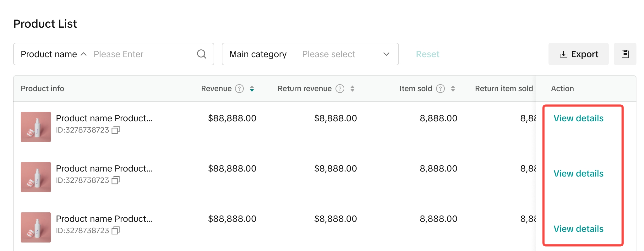Expand the Main category dropdown
Screen dimensions: 644x251
(x=386, y=54)
